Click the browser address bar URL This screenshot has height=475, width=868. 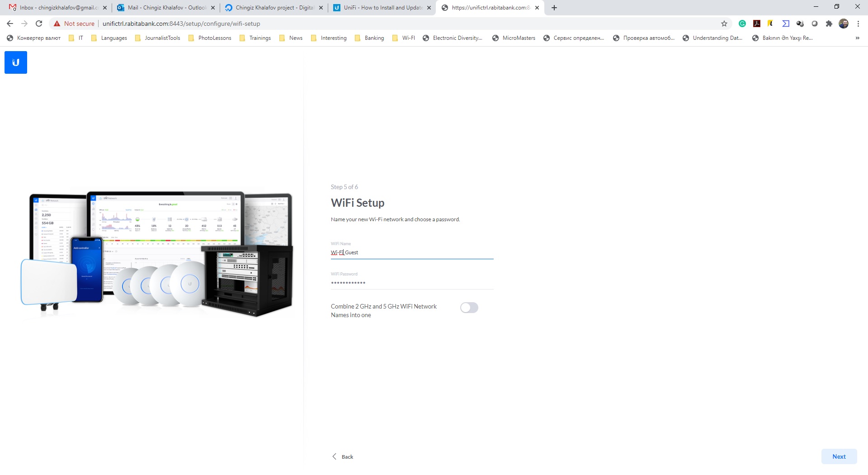pos(181,24)
